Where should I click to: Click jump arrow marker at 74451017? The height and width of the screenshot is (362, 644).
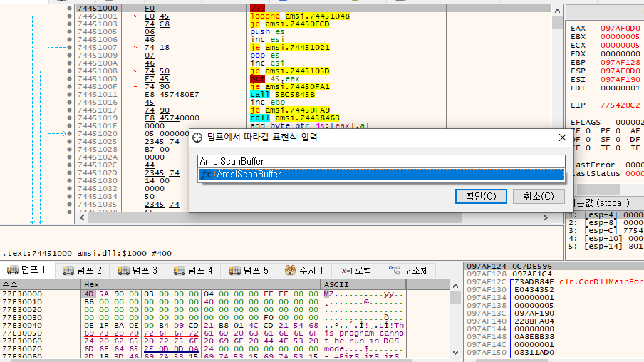point(135,110)
